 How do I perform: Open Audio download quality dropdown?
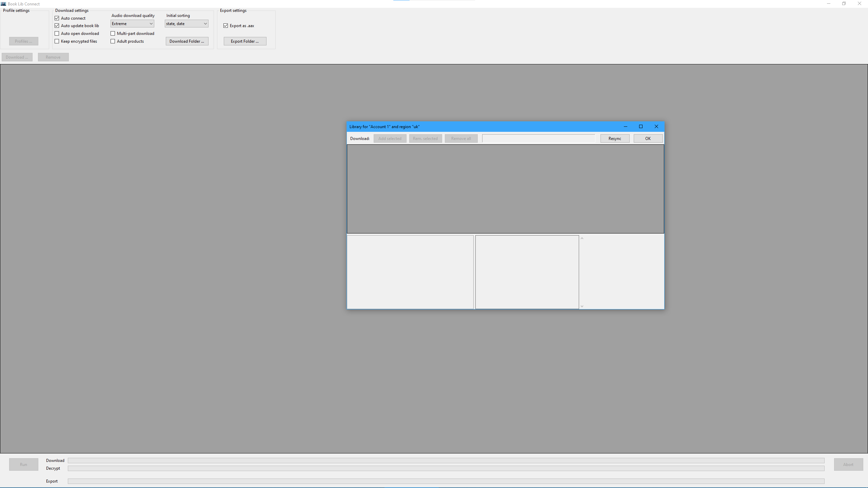(132, 24)
